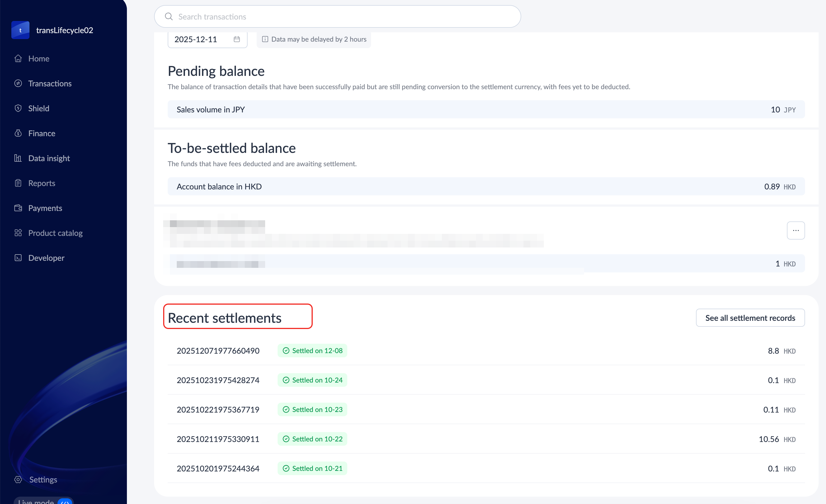Click the Developer terminal icon
The width and height of the screenshot is (826, 504).
(18, 258)
